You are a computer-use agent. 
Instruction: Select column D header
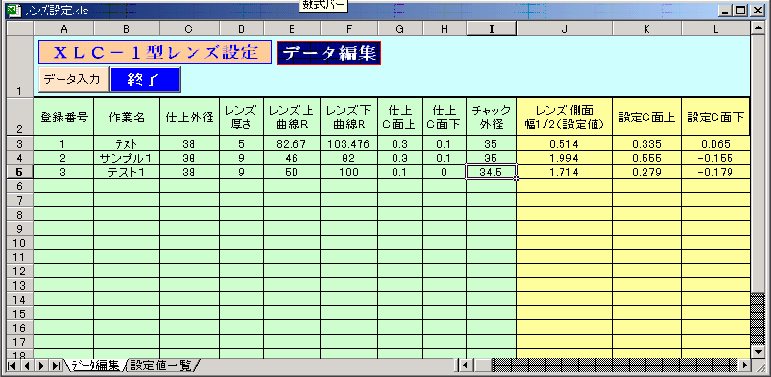coord(241,29)
